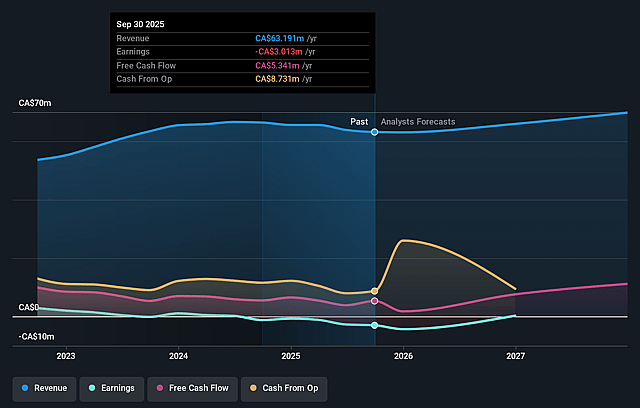Click the "Sep 30 2025" tooltip header

click(142, 23)
